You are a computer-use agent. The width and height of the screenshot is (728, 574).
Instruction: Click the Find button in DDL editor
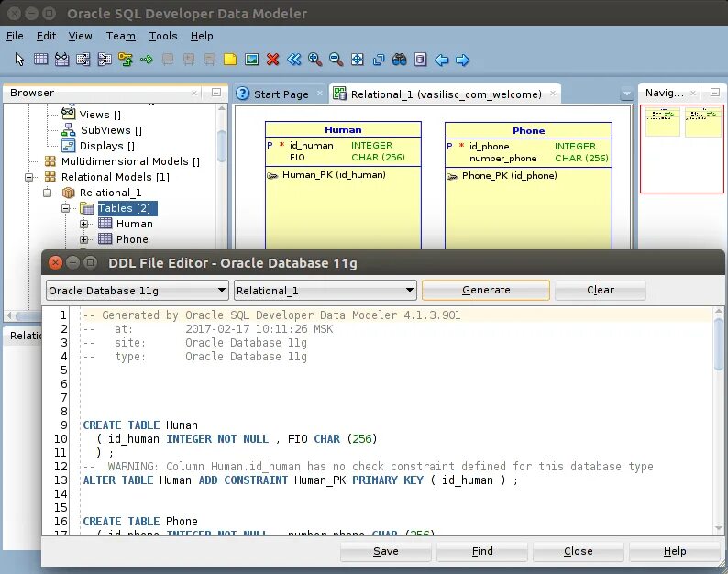[x=482, y=551]
